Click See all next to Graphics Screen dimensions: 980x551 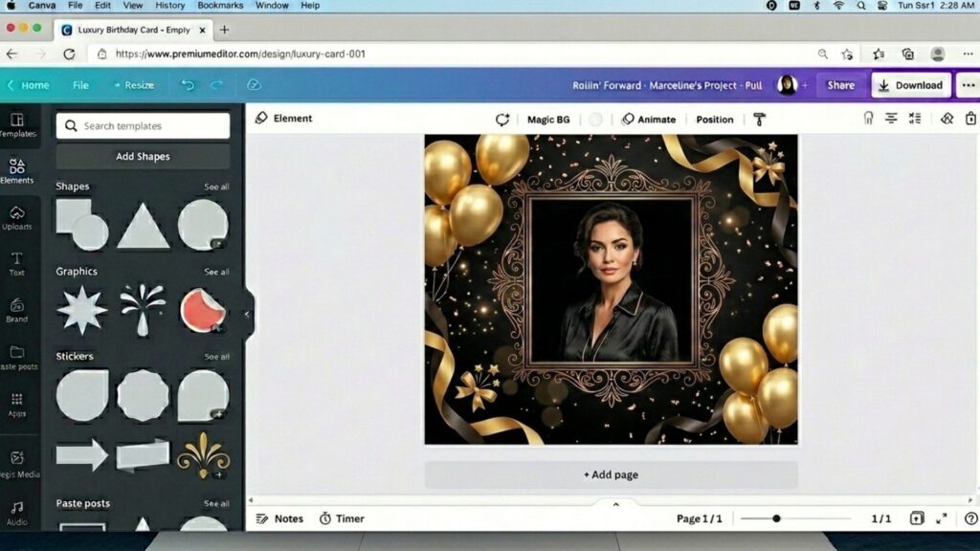pyautogui.click(x=216, y=272)
